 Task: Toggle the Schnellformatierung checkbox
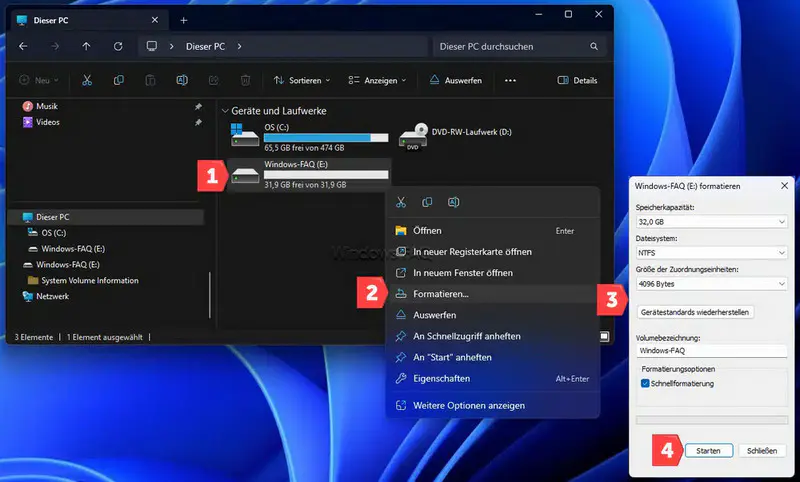[x=645, y=384]
